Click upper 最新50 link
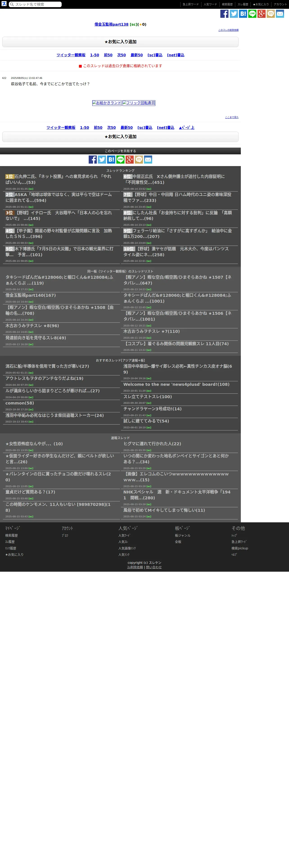Screen dimensions: 289x868 (137, 55)
